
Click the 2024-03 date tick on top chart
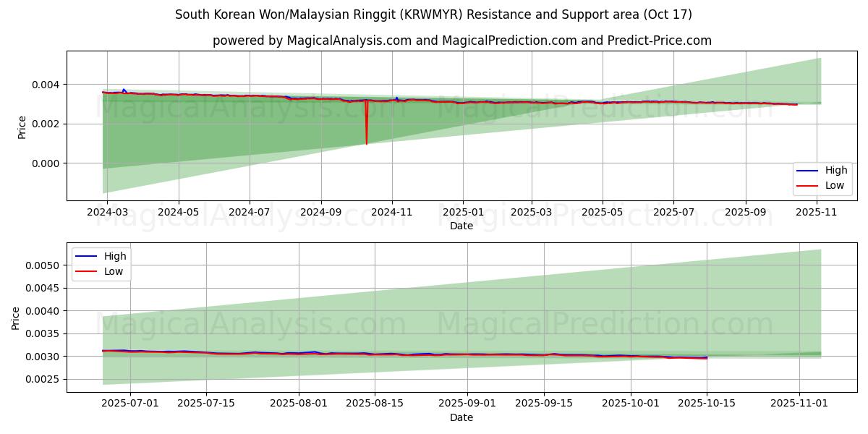(108, 213)
